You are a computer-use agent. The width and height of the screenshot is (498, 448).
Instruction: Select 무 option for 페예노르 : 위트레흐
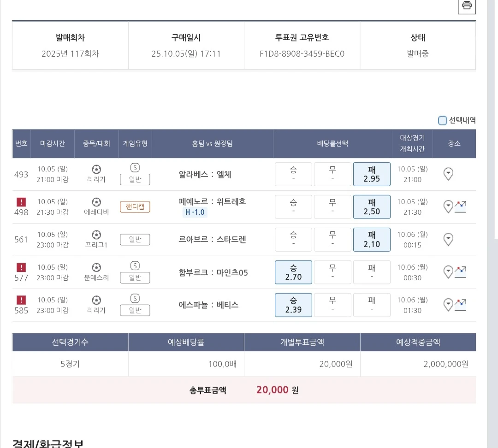tap(332, 207)
